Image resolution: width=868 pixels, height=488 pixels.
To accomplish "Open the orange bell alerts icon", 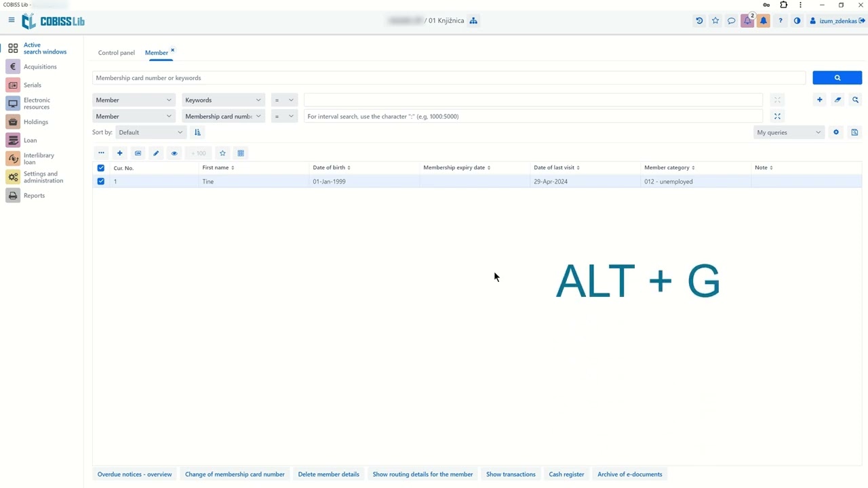I will coord(764,21).
